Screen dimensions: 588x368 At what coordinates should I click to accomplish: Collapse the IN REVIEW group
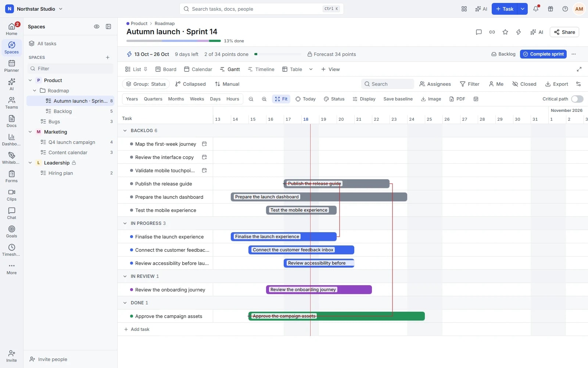tap(125, 276)
